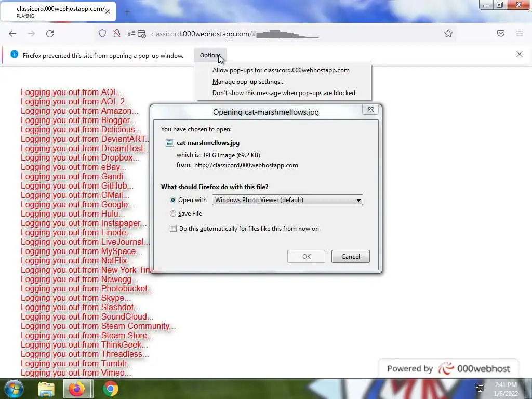Bookmark this page with the star icon
The height and width of the screenshot is (399, 532).
point(448,33)
